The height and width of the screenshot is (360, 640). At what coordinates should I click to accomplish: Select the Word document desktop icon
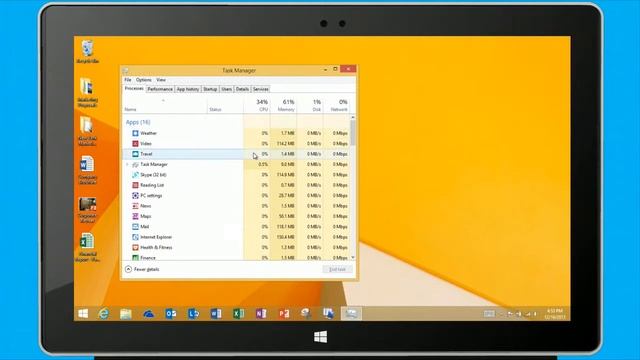[87, 170]
